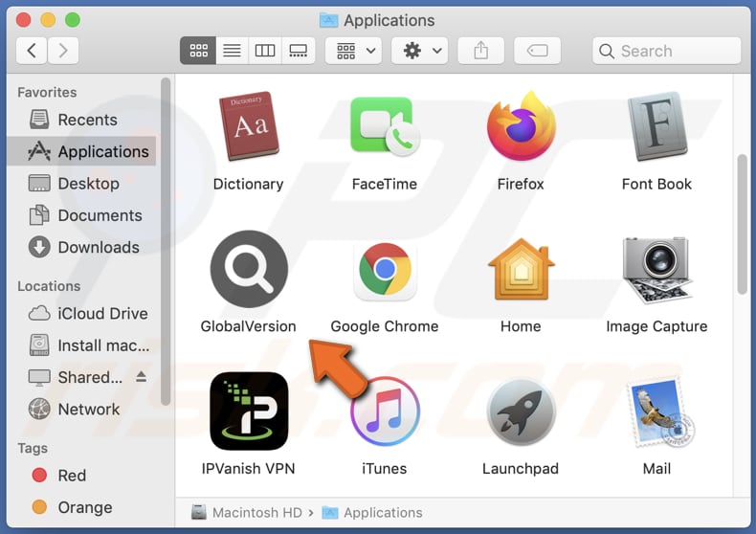The width and height of the screenshot is (756, 534).
Task: Open Downloads in the sidebar
Action: pos(81,247)
